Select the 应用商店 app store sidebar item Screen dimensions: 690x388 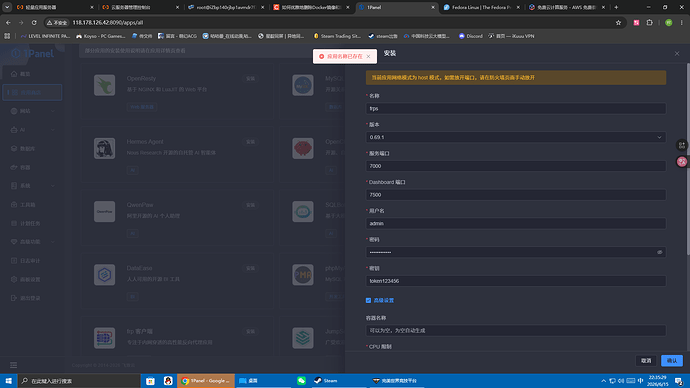(x=32, y=92)
